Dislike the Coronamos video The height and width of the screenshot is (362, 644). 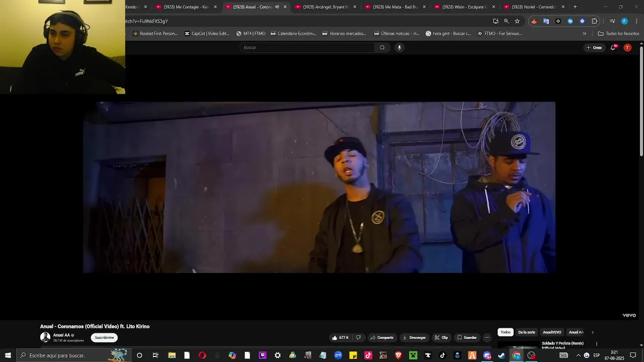pyautogui.click(x=358, y=337)
